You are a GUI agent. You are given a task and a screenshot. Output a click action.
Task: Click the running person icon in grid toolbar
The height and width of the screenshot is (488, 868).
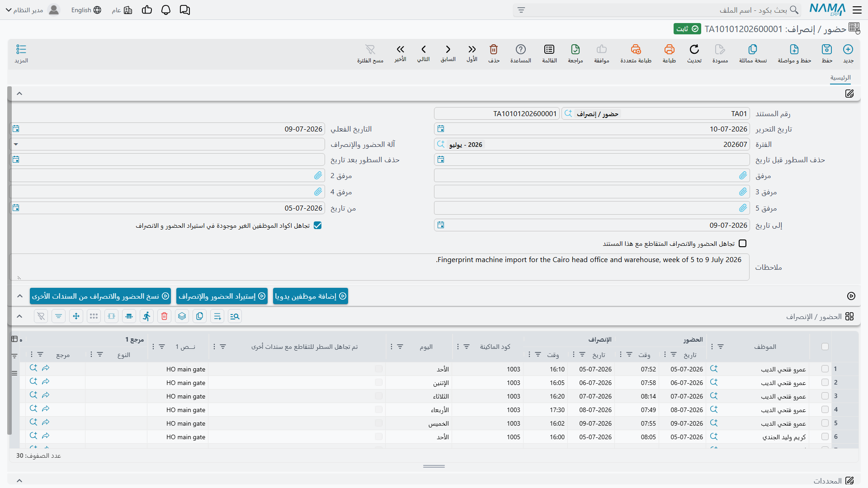tap(146, 316)
